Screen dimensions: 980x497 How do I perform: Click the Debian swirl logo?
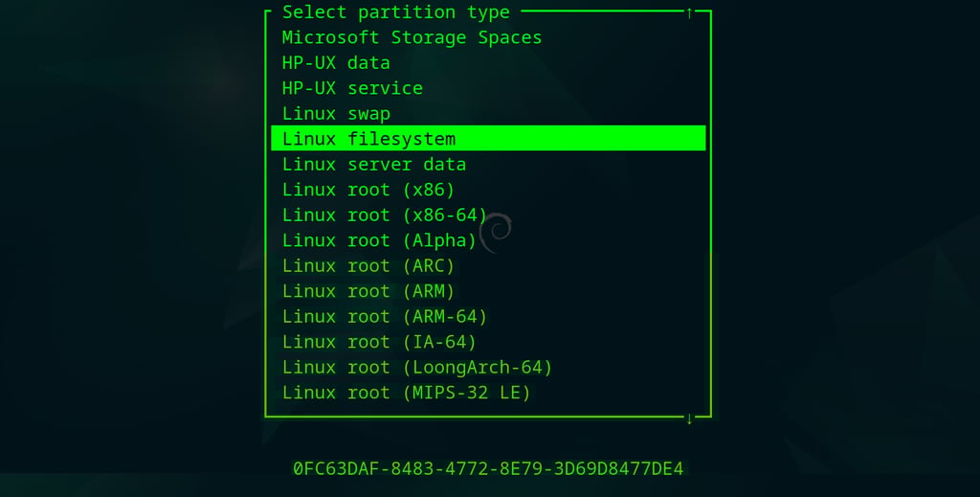click(497, 233)
